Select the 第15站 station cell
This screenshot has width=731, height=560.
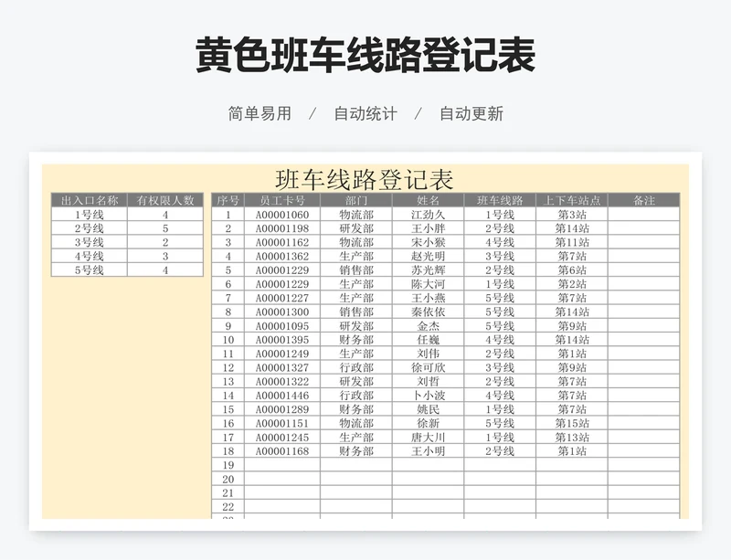572,424
